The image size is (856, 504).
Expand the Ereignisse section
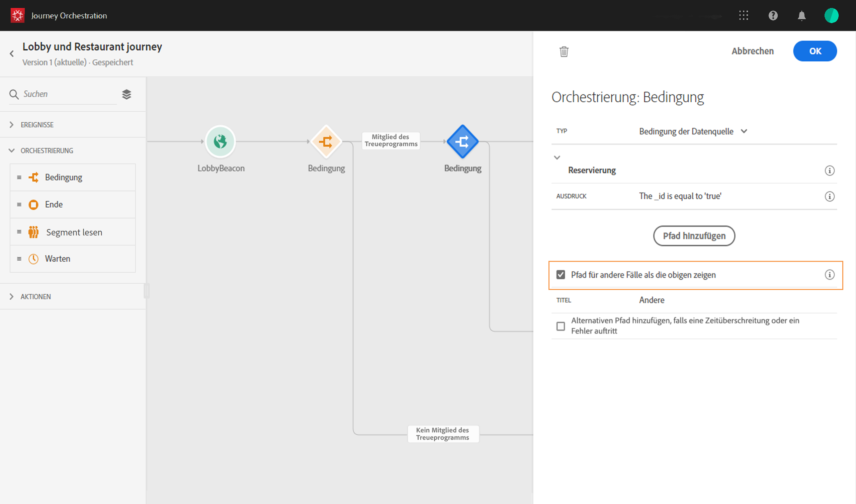(x=37, y=125)
